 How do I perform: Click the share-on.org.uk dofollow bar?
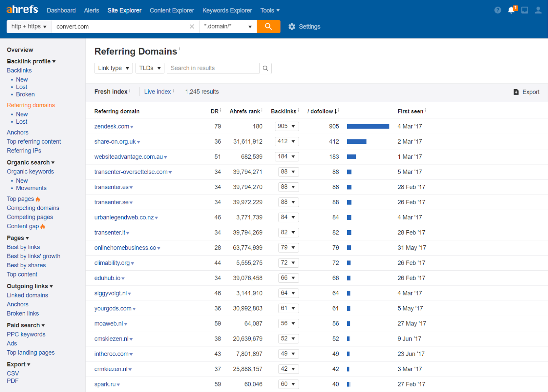point(357,142)
